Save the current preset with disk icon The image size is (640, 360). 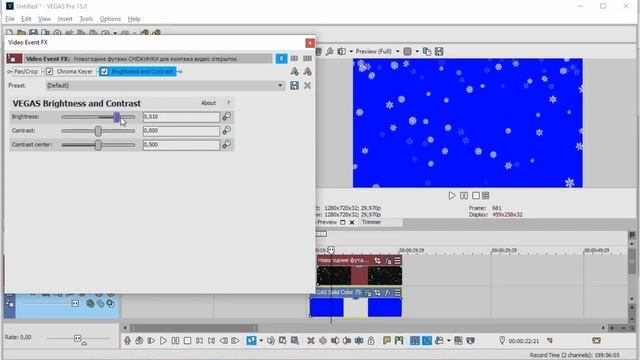(x=294, y=85)
